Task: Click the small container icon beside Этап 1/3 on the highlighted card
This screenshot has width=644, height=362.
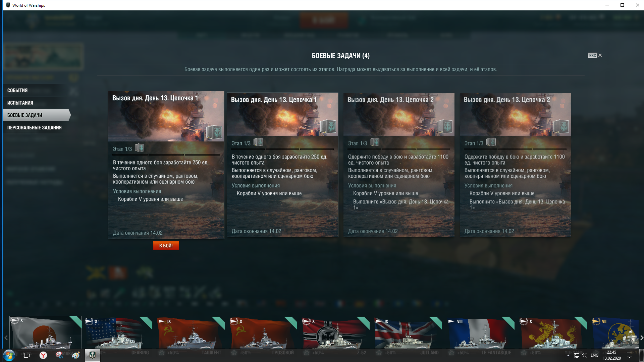Action: [x=140, y=148]
